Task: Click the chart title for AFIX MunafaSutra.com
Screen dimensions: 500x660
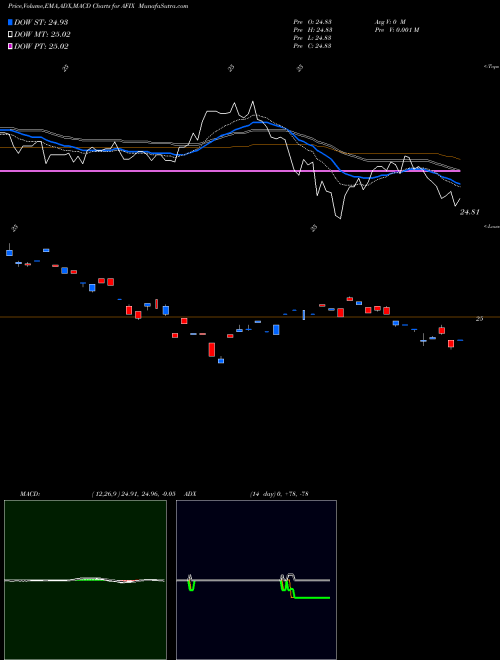Action: tap(98, 6)
